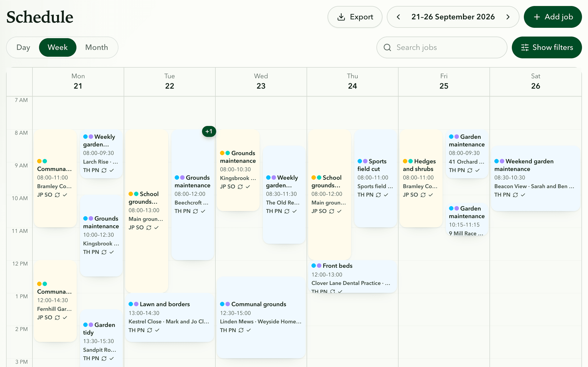Click checkmark on Weekend garden maintenance job
The width and height of the screenshot is (588, 367).
pyautogui.click(x=523, y=195)
